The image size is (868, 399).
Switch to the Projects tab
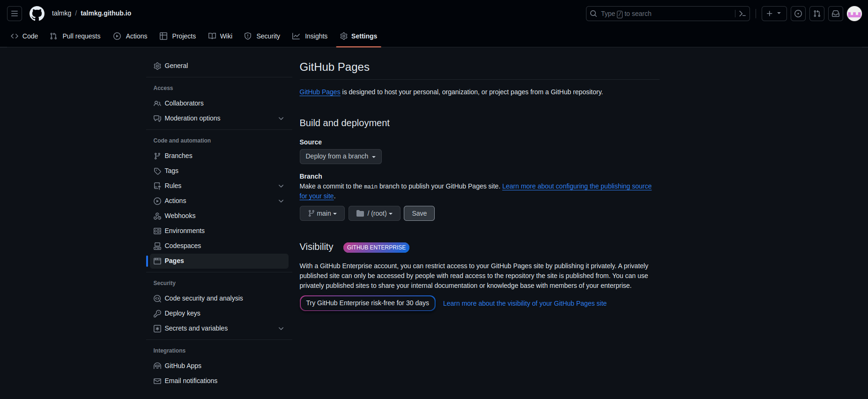[x=178, y=36]
